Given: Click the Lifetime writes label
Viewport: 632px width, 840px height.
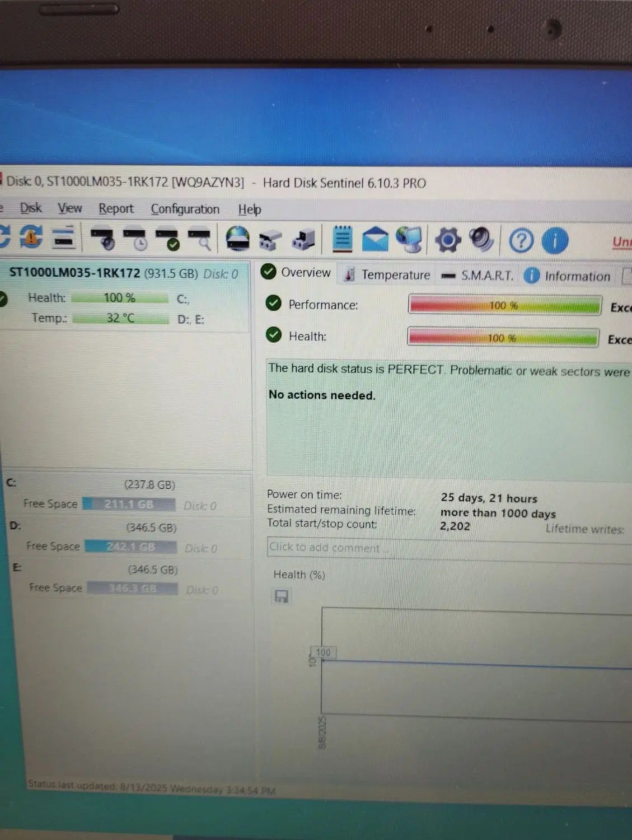Looking at the screenshot, I should pos(584,529).
